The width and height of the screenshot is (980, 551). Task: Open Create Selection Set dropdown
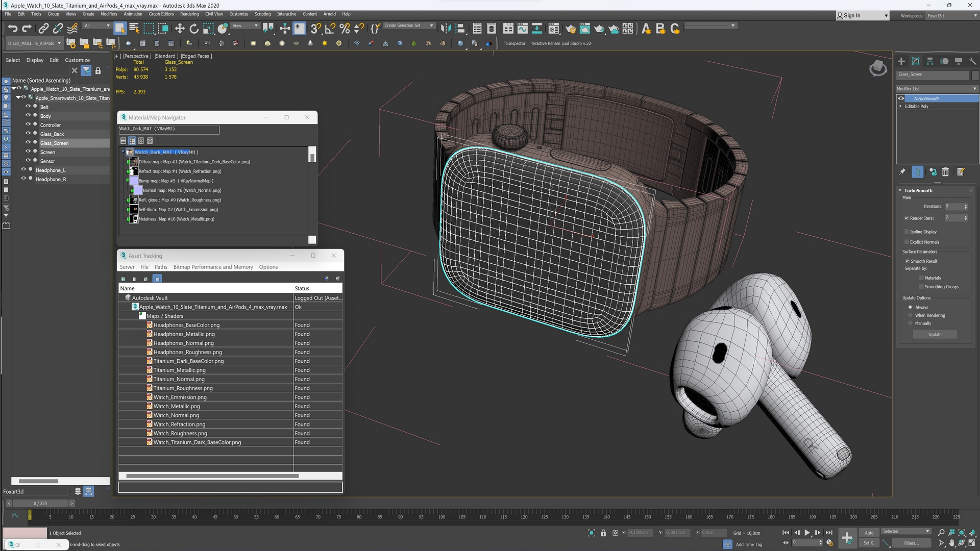tap(409, 26)
